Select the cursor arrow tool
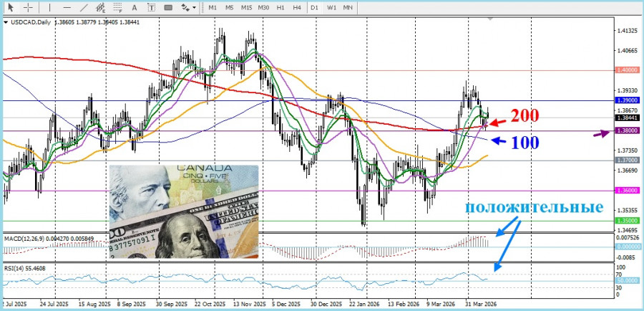This screenshot has width=644, height=311. pos(11,7)
